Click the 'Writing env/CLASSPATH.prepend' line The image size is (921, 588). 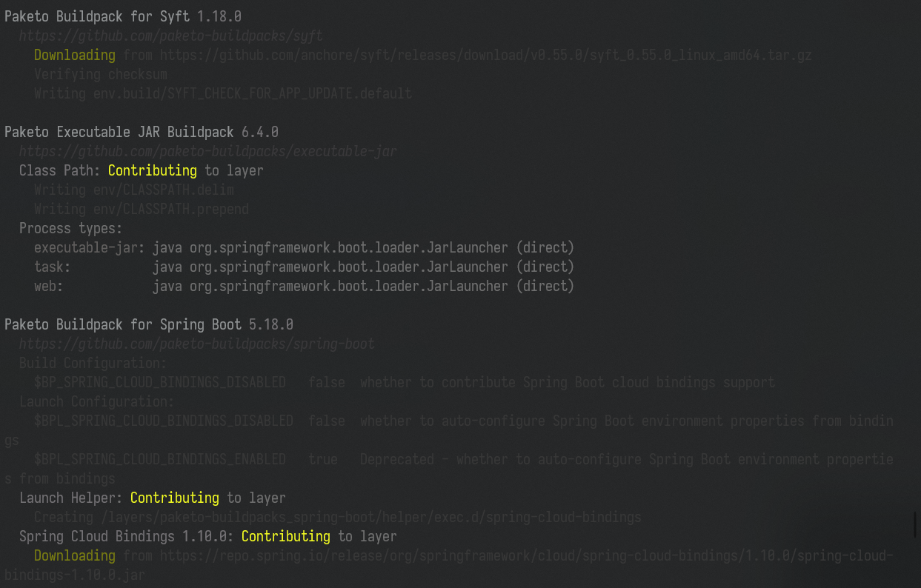point(142,209)
